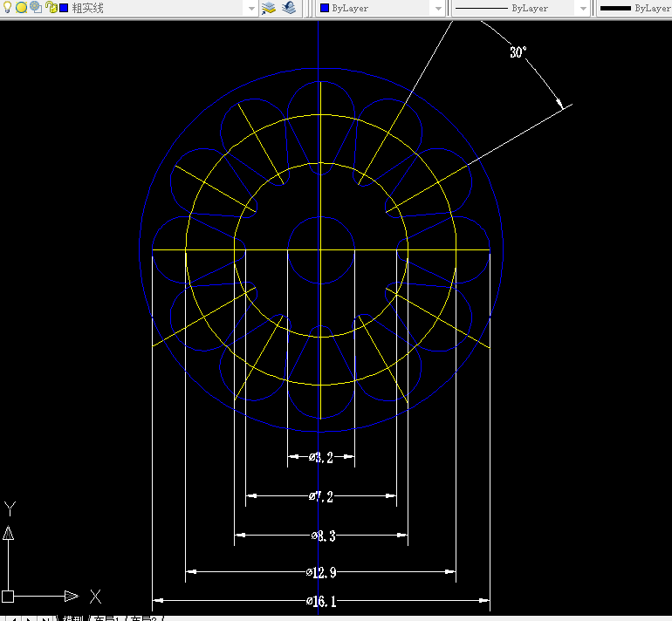Click the Layer Previous icon
Viewport: 672px width, 621px height.
(289, 7)
